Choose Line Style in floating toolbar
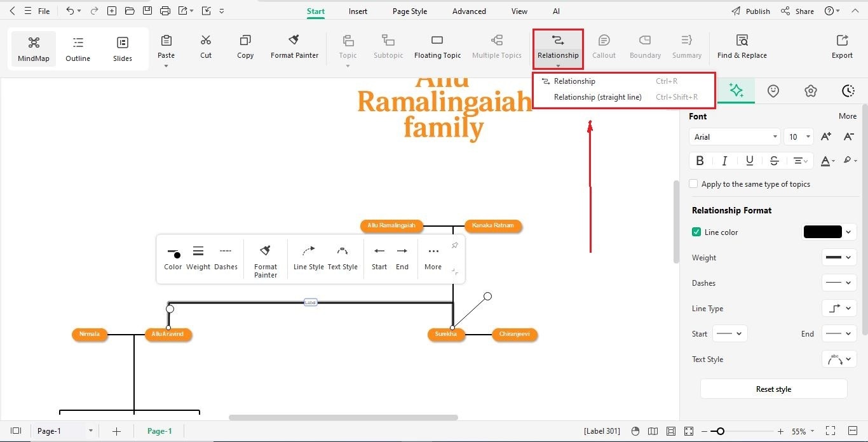Screen dimensions: 868x442 point(308,258)
